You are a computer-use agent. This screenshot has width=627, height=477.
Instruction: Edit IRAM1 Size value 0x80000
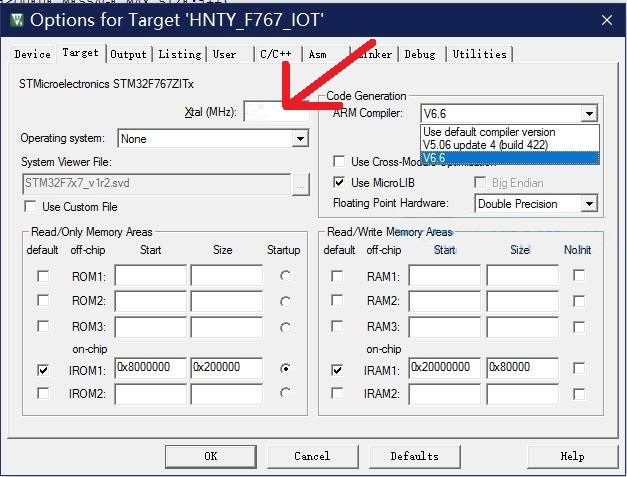pyautogui.click(x=523, y=368)
